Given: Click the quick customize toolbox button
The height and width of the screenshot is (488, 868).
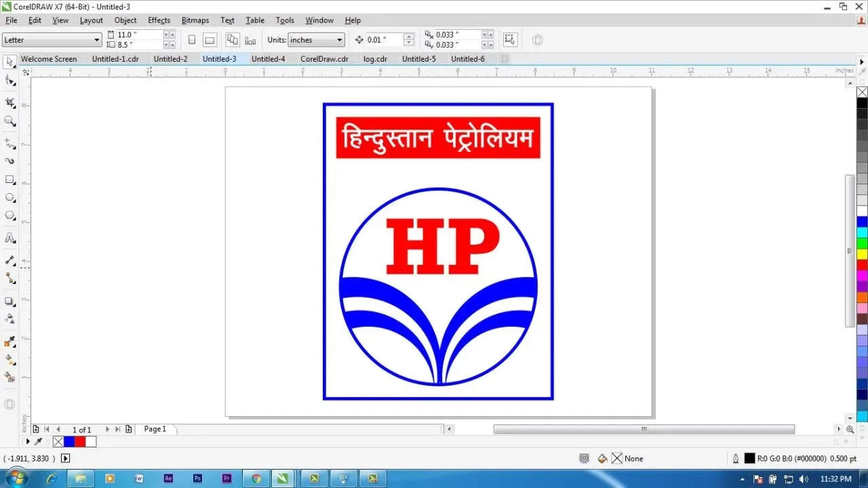Looking at the screenshot, I should pos(9,404).
